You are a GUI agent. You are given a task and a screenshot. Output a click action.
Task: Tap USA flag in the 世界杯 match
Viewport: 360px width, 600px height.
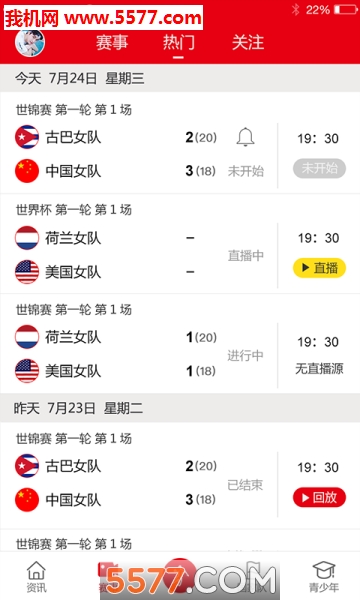[x=27, y=272]
